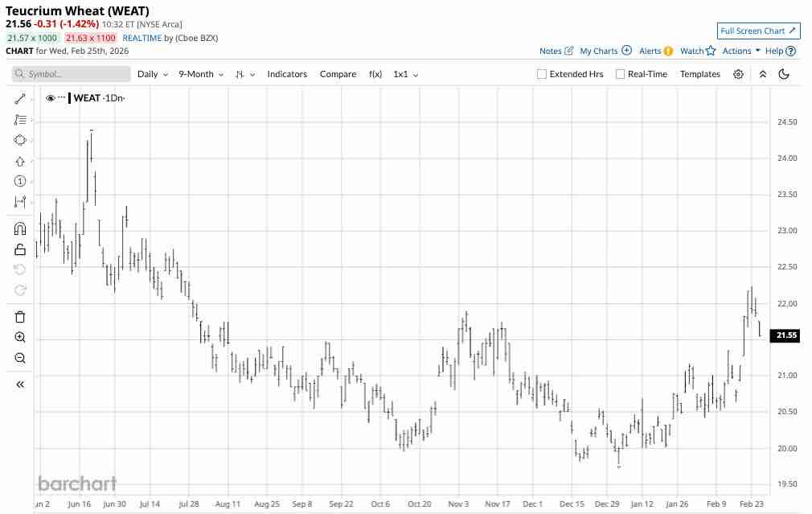The image size is (812, 514).
Task: Zoom out with the magnifier minus
Action: coord(19,358)
